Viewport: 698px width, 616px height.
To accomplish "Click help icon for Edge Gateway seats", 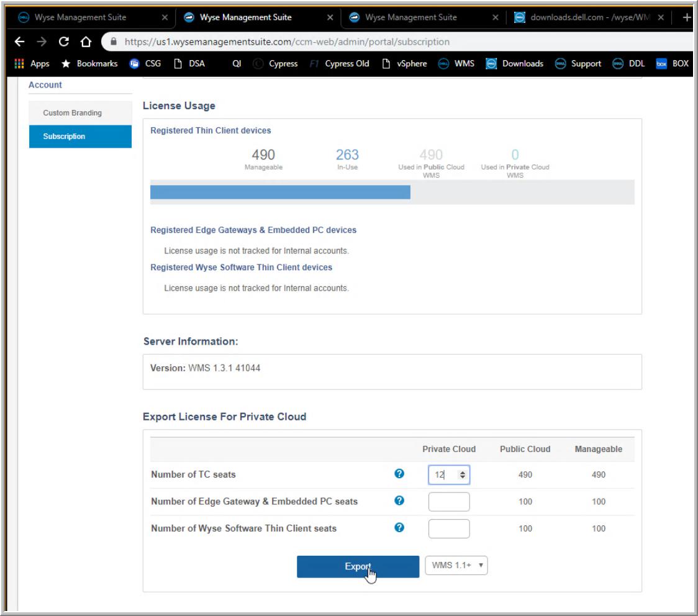I will click(x=399, y=500).
